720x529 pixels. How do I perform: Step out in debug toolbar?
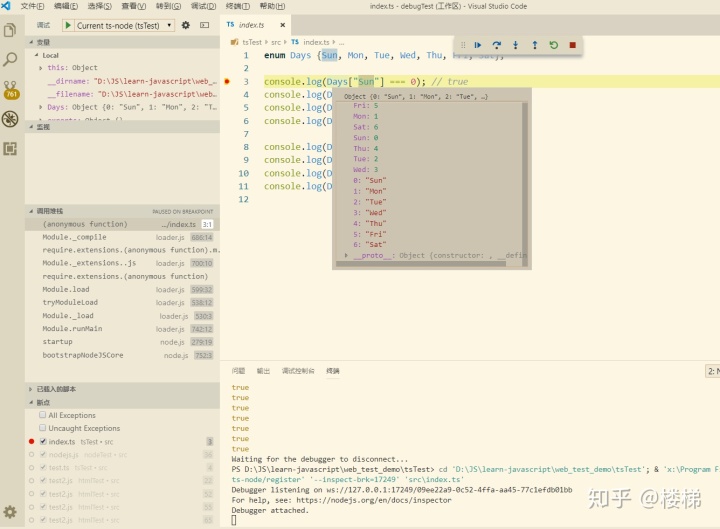point(534,45)
